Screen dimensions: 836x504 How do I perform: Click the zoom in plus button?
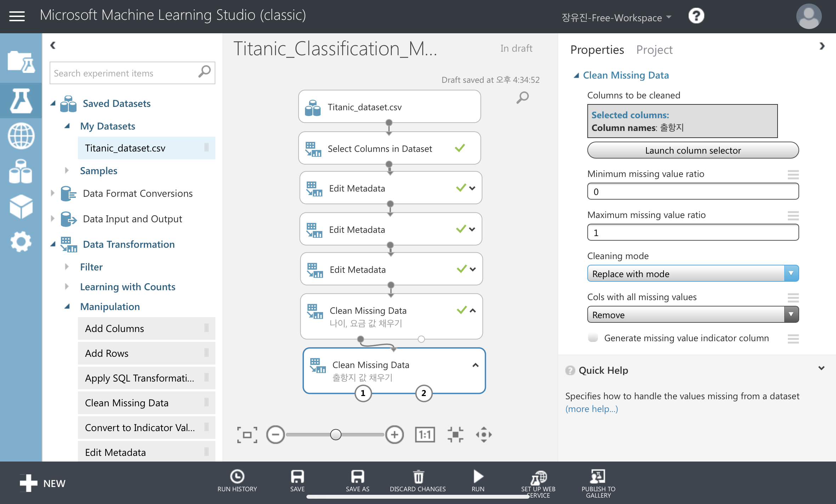coord(394,435)
